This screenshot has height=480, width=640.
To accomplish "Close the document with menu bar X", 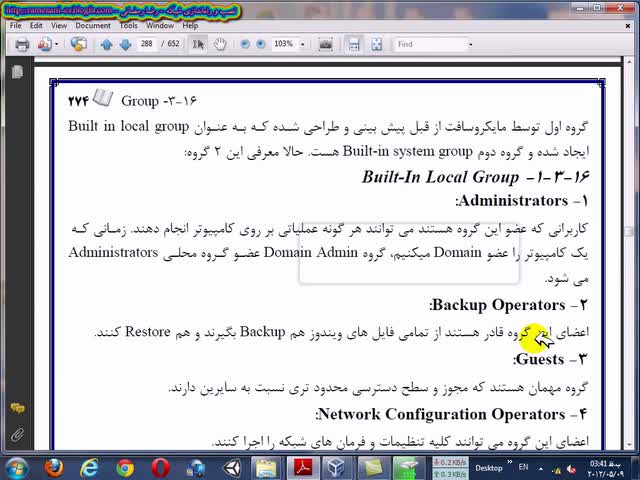I will [x=628, y=26].
